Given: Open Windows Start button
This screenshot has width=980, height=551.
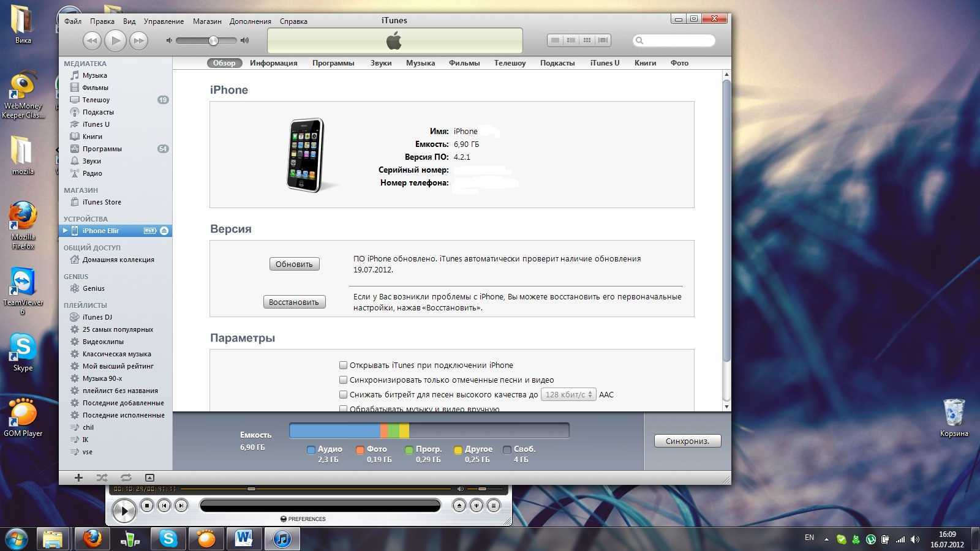Looking at the screenshot, I should click(x=17, y=538).
